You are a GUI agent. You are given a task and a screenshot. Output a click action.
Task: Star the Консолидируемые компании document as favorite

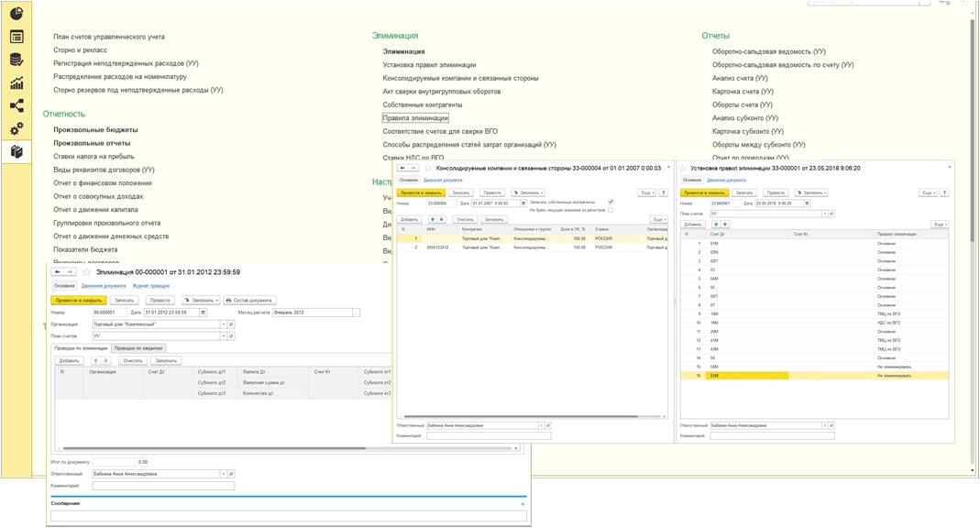click(428, 168)
